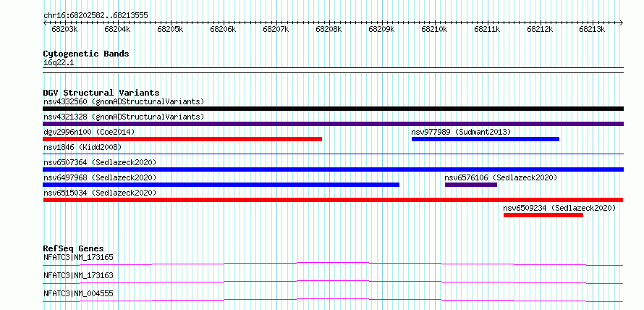Select the red nsv6509234 variant bar
644x310 pixels.
click(543, 215)
